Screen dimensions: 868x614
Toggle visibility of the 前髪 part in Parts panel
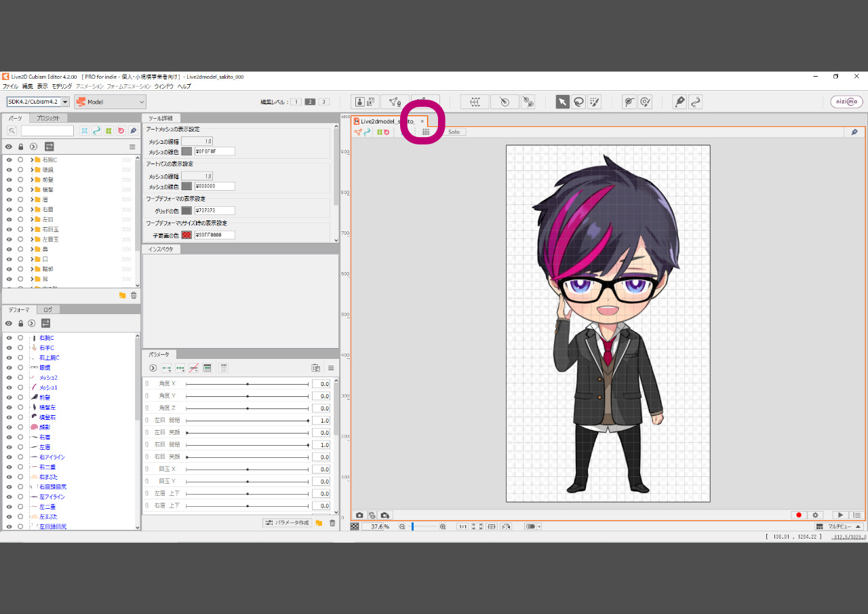[x=9, y=180]
